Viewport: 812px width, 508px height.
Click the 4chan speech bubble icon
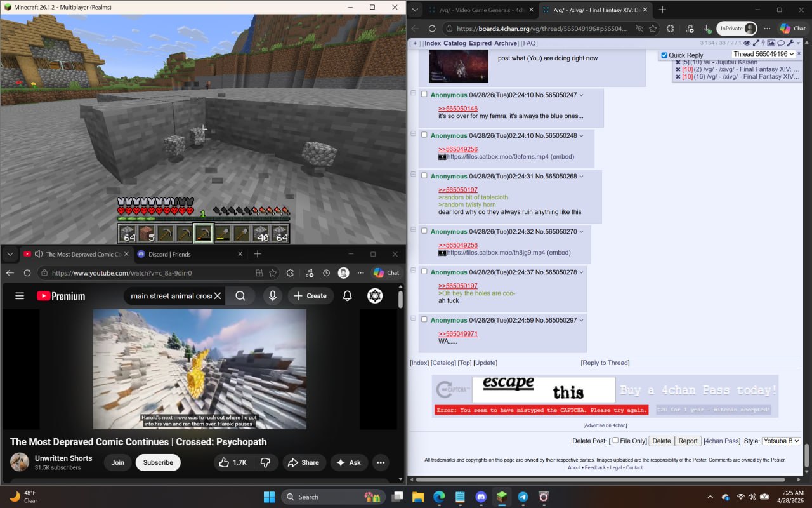pyautogui.click(x=781, y=43)
